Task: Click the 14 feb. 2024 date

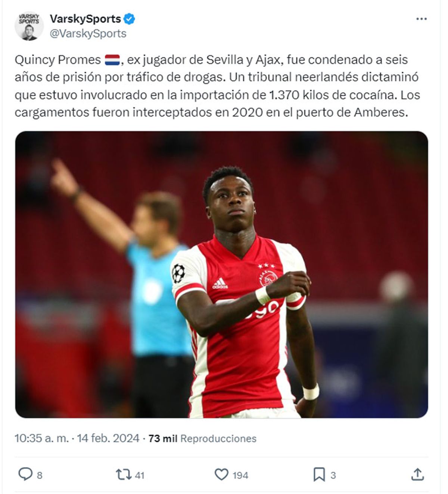Action: coord(108,438)
